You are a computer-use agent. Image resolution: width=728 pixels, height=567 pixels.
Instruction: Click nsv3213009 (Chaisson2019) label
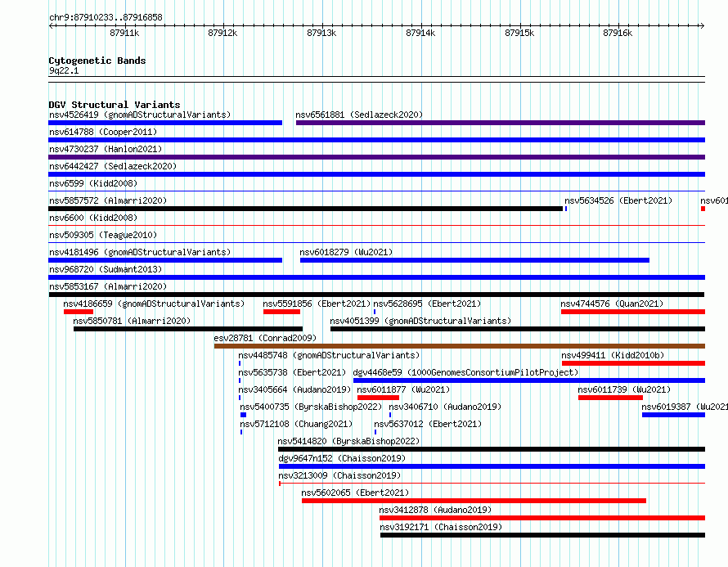339,475
